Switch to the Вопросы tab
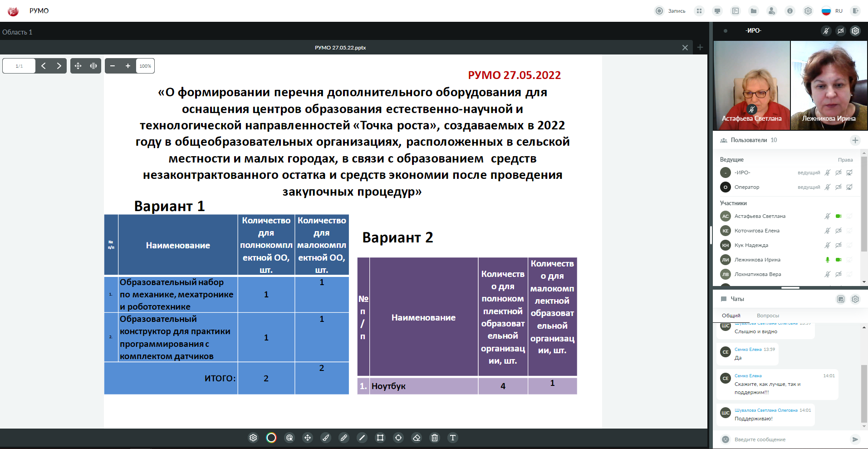This screenshot has height=449, width=868. (x=768, y=316)
